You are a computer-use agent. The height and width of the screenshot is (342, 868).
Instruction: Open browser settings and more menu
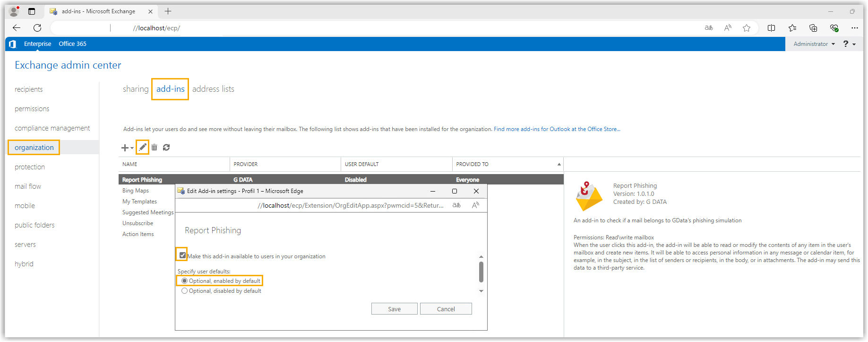click(x=855, y=28)
